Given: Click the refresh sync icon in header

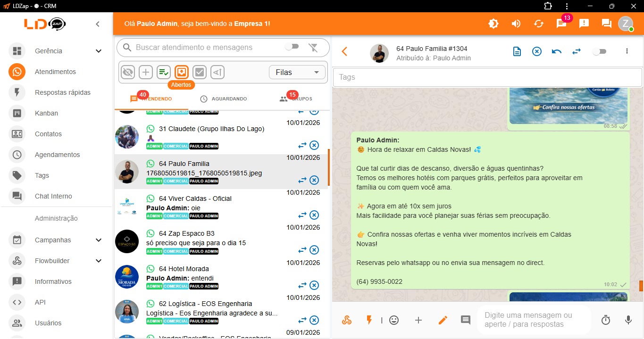Looking at the screenshot, I should [x=539, y=24].
